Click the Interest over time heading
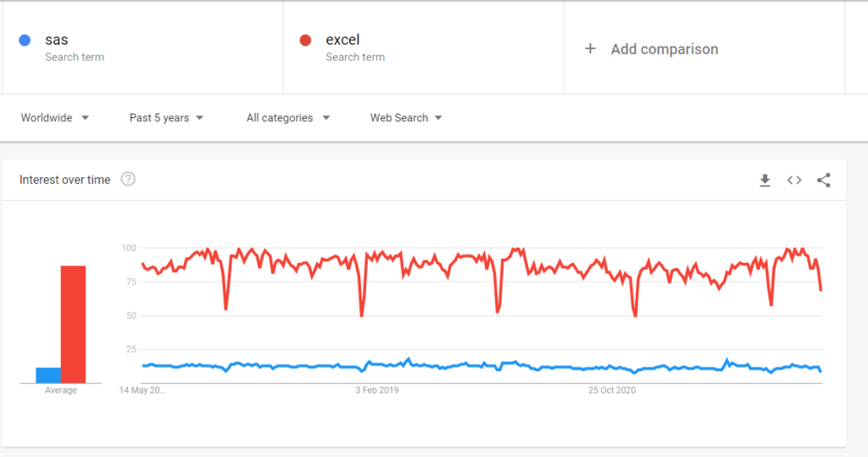 tap(64, 180)
